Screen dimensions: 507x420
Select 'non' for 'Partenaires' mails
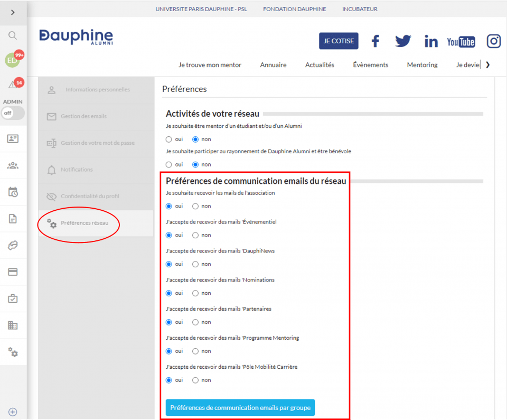coord(195,322)
